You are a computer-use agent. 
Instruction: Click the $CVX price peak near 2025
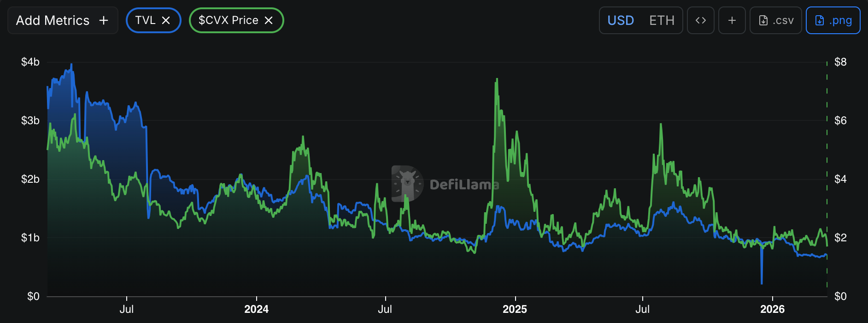point(497,80)
